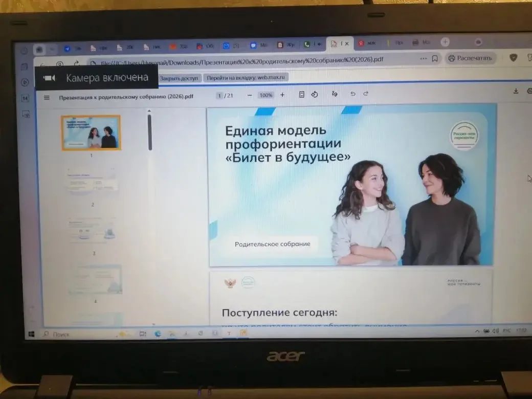Image resolution: width=532 pixels, height=399 pixels.
Task: Click the zoom in plus icon
Action: coord(282,95)
